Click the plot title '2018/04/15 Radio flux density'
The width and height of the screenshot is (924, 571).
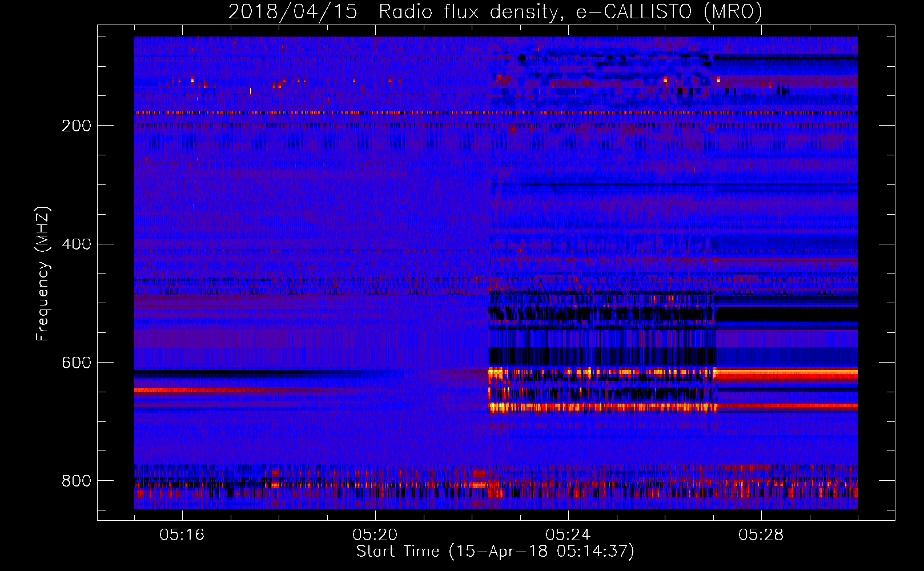tap(495, 11)
